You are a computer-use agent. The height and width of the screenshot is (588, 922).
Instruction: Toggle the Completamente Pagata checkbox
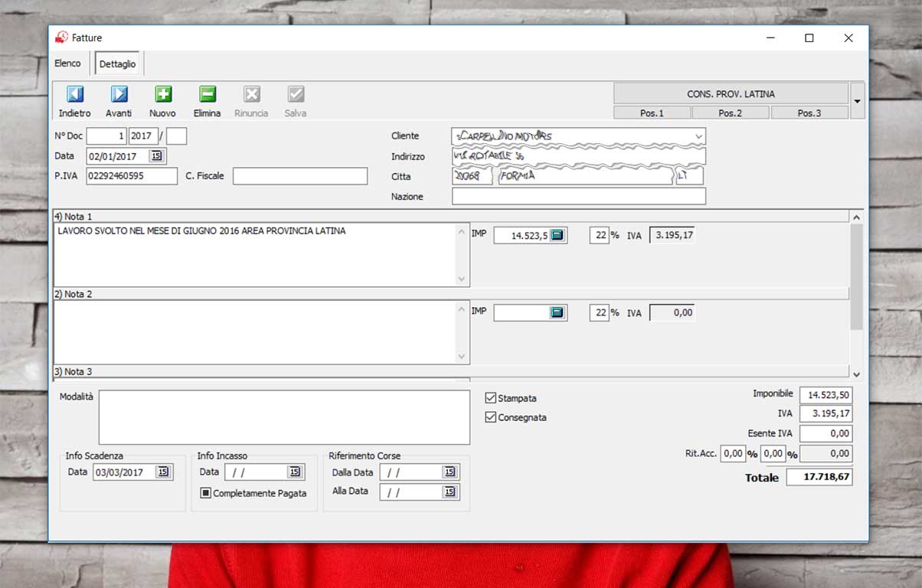[x=206, y=493]
